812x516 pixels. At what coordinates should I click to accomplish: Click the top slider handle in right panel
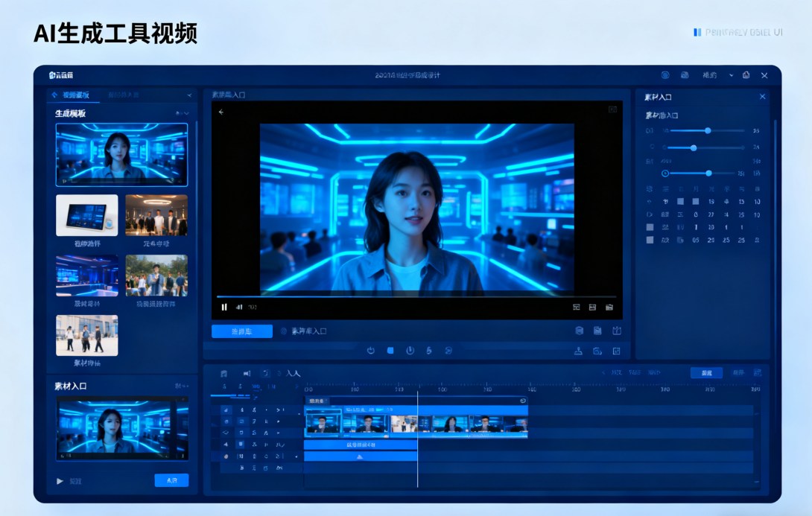[708, 130]
